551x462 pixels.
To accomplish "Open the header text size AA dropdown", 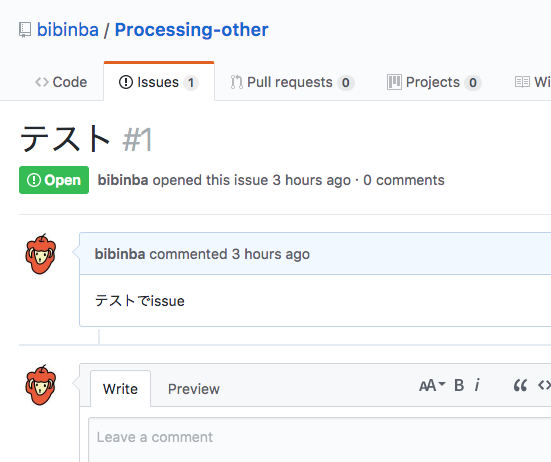I will click(x=432, y=385).
